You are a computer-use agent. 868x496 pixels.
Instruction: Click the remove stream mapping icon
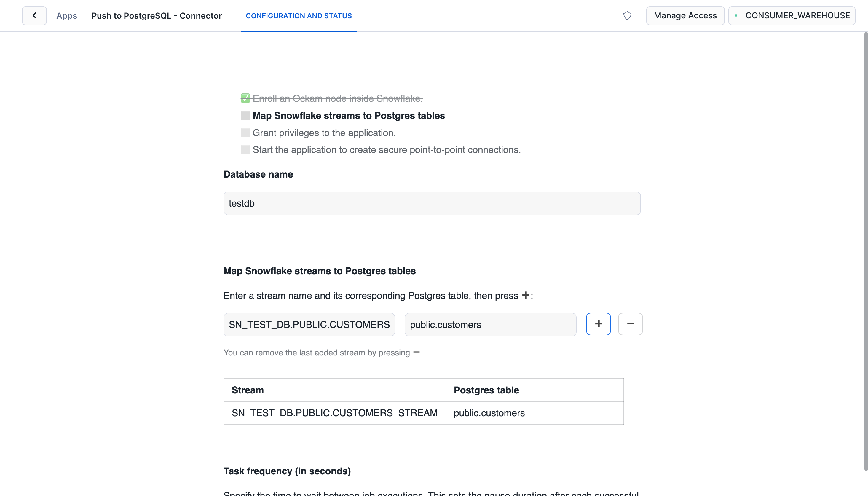630,324
